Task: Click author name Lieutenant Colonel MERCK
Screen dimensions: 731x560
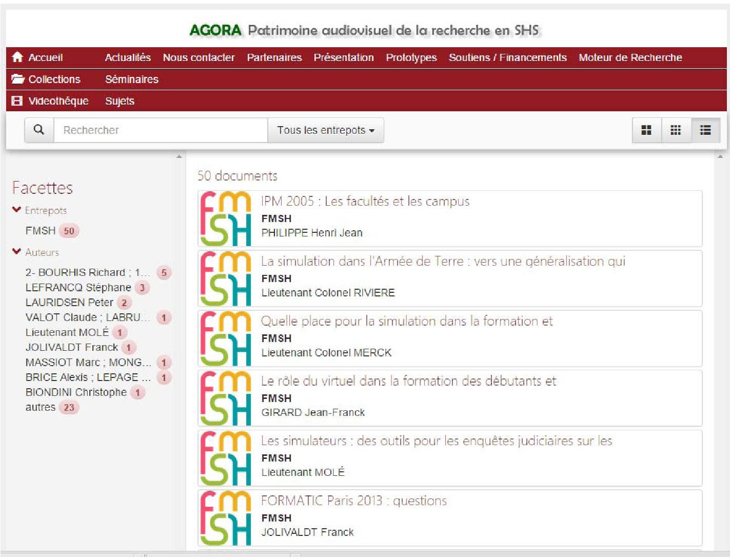Action: pyautogui.click(x=327, y=353)
